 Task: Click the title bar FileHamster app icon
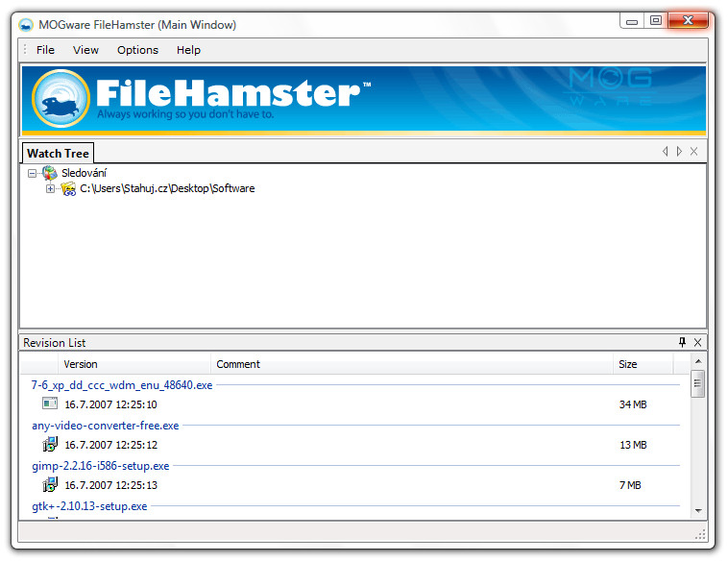[x=26, y=25]
